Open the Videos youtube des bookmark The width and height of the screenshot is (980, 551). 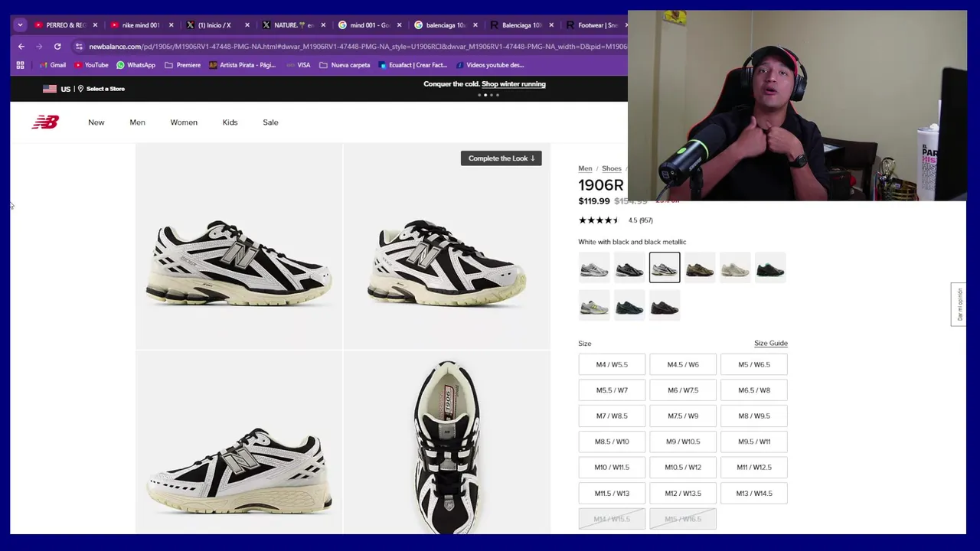click(x=489, y=65)
